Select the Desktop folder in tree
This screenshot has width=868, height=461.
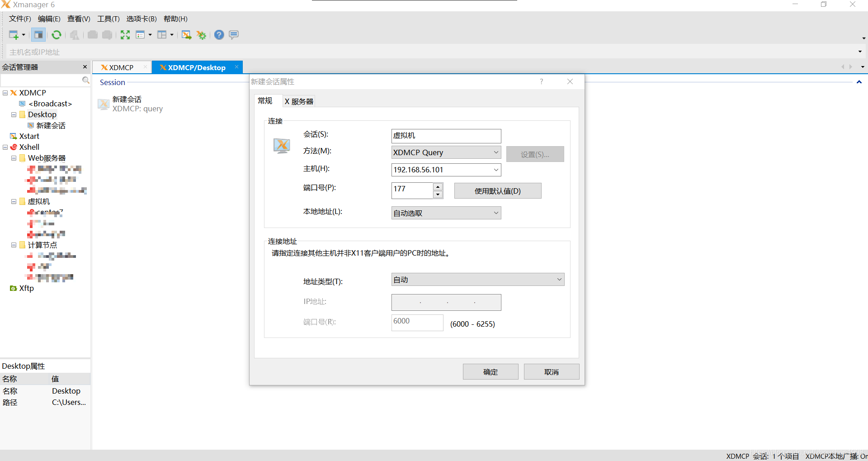tap(42, 114)
